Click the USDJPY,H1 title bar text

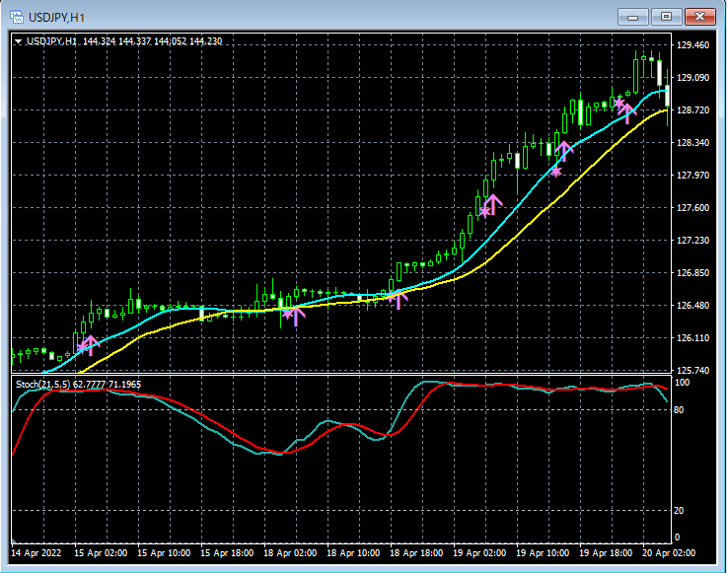click(x=56, y=18)
